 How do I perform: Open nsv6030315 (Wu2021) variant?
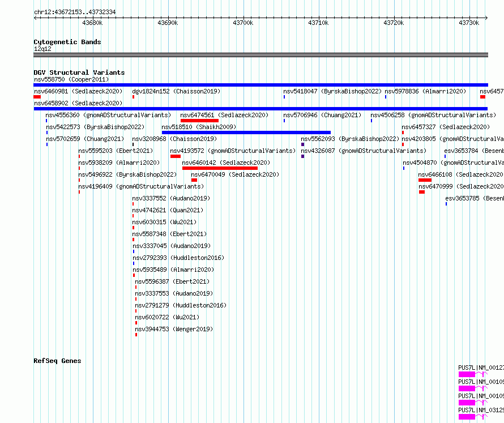pos(164,222)
